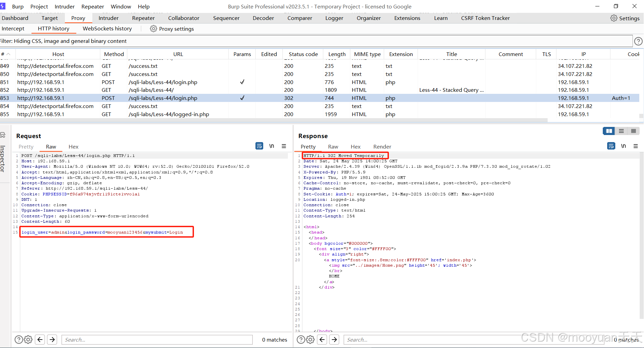Go to previous request search match
The image size is (644, 348).
pos(40,340)
